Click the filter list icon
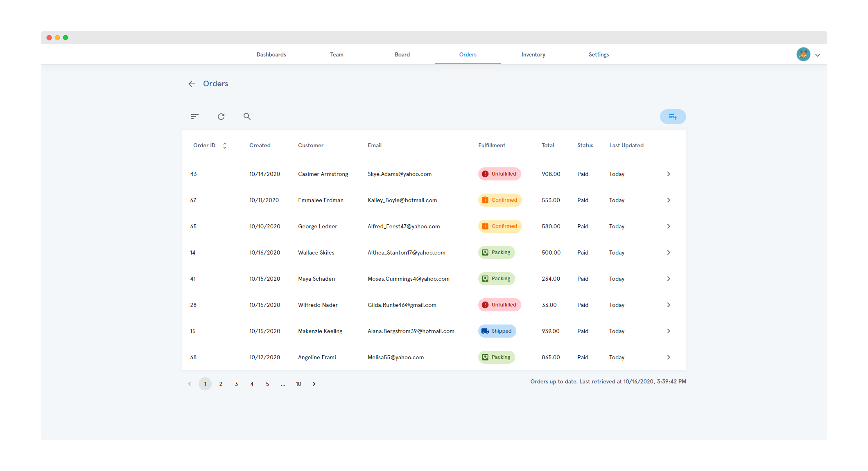Image resolution: width=868 pixels, height=471 pixels. pos(194,117)
